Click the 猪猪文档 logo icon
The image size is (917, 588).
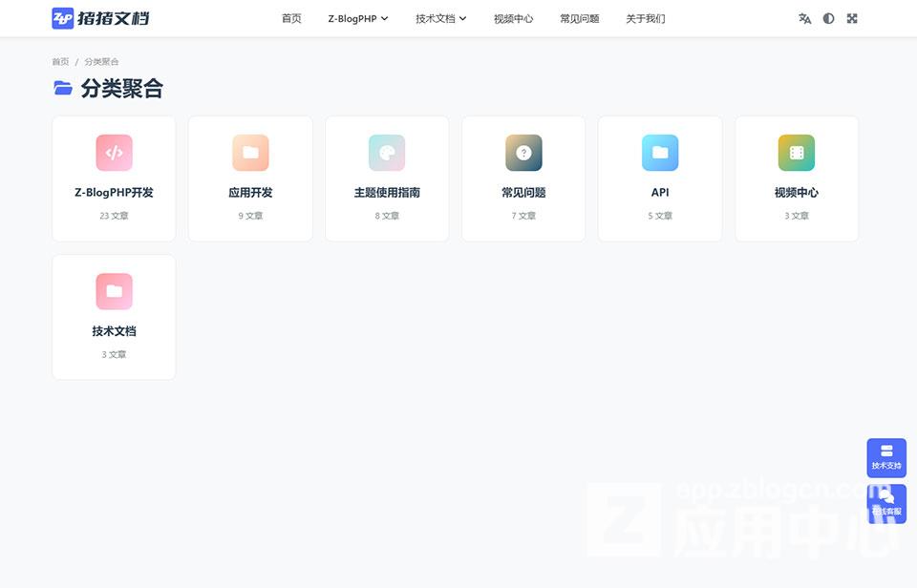pos(63,17)
